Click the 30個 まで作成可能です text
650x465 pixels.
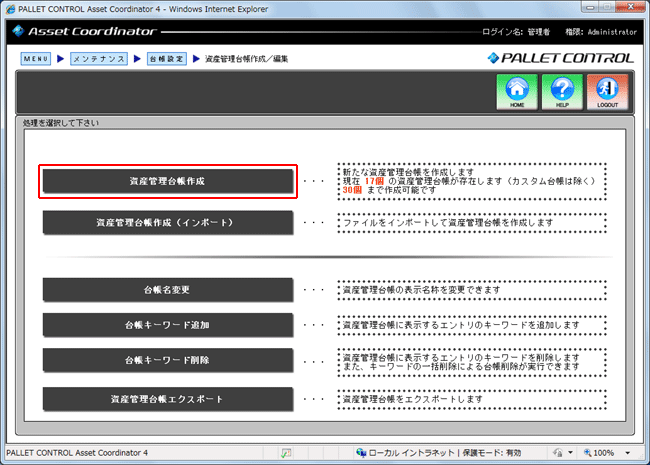(x=389, y=190)
